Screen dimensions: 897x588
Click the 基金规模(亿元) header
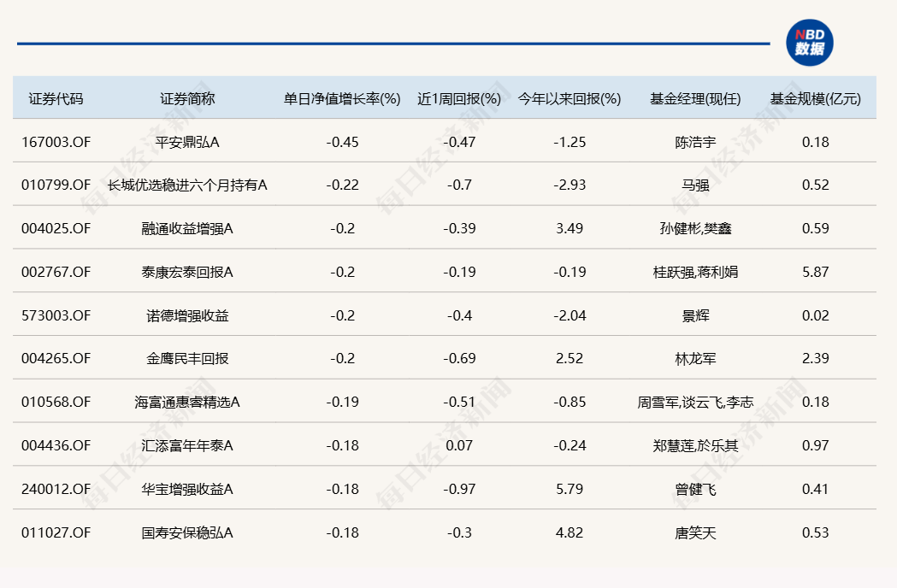pos(815,99)
